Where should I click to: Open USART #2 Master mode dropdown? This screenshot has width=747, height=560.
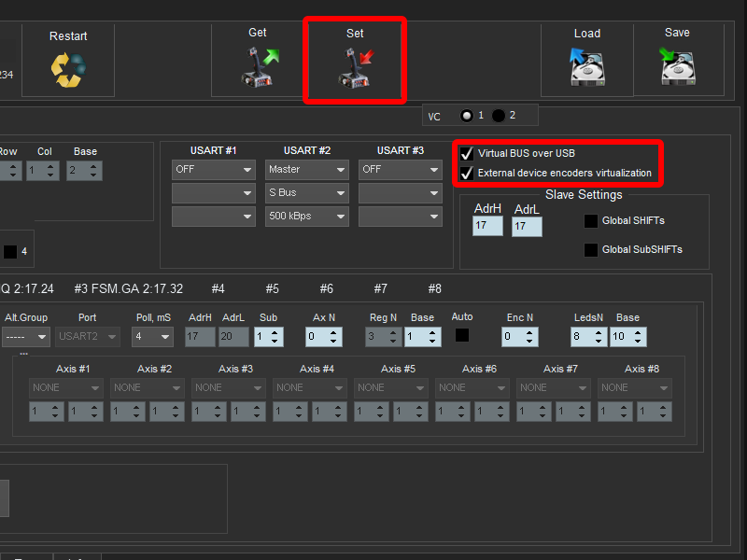[x=307, y=170]
